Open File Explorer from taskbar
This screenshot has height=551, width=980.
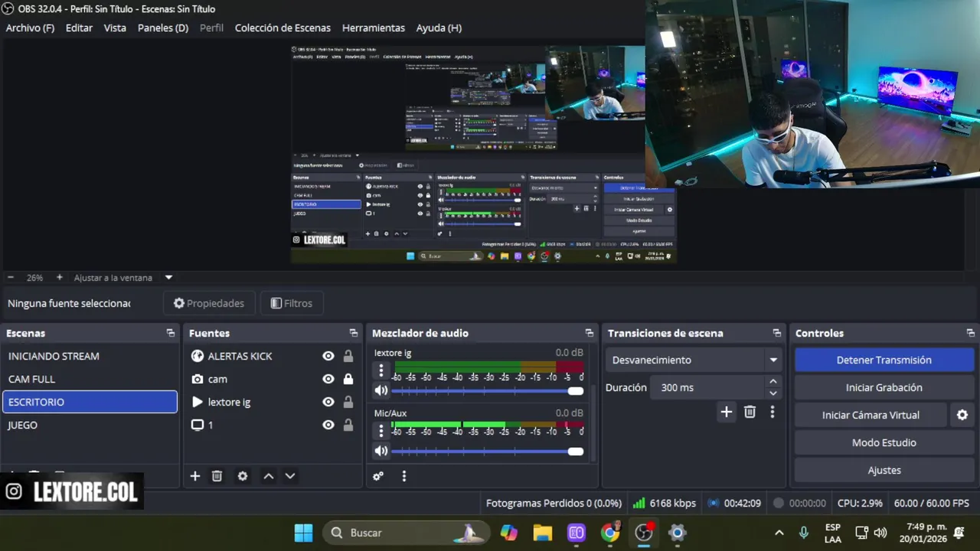click(x=543, y=533)
